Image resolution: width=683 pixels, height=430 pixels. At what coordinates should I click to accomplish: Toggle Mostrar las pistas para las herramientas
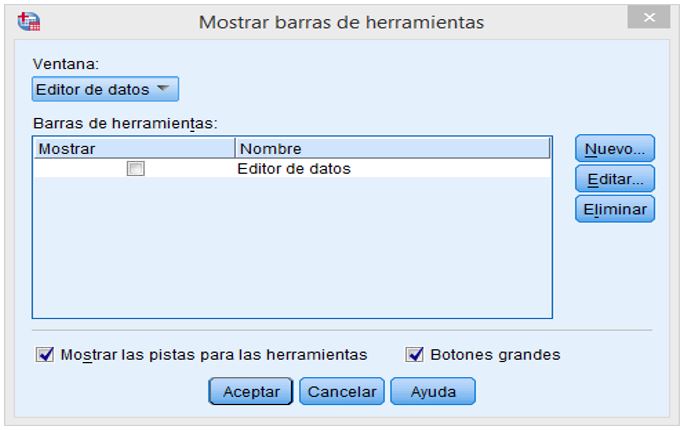45,354
